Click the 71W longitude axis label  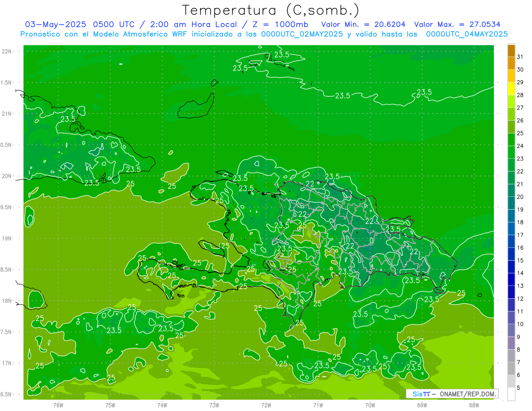click(x=318, y=405)
